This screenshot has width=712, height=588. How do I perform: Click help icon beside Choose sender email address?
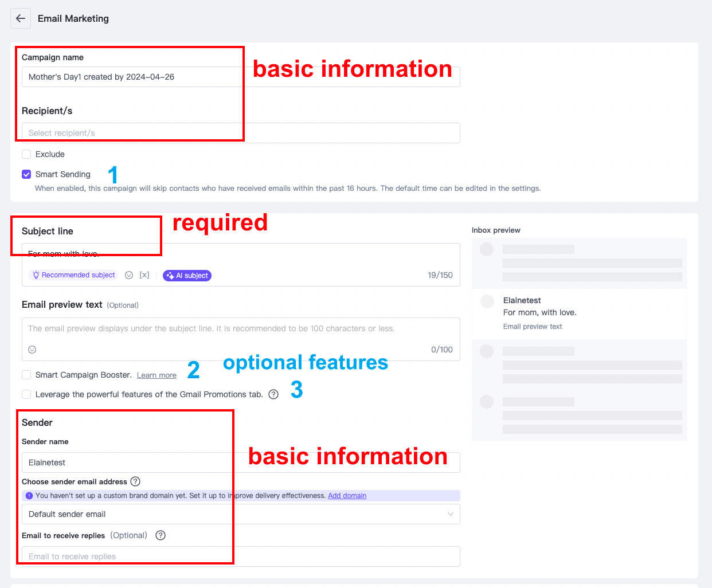135,481
